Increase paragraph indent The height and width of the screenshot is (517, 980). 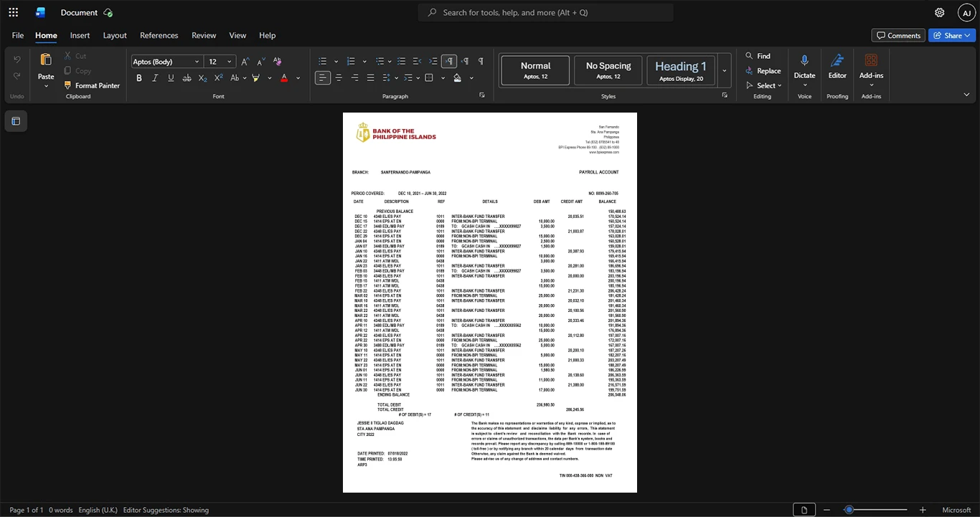pyautogui.click(x=433, y=61)
